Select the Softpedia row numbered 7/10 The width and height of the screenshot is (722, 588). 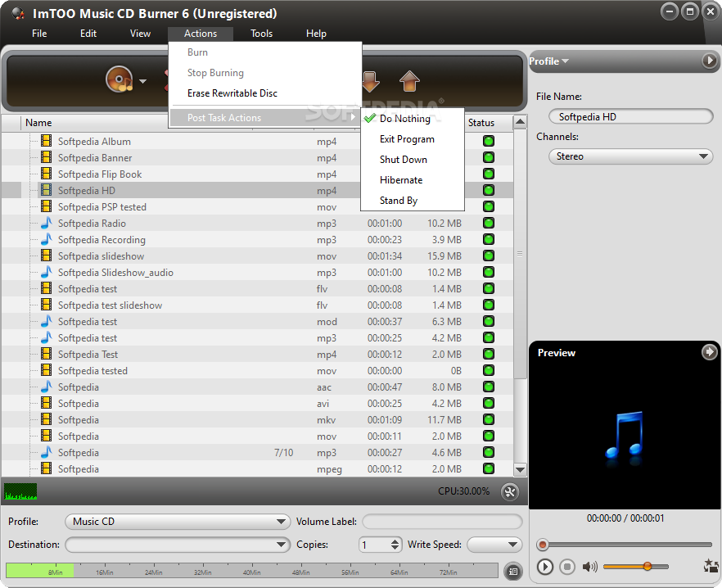(x=257, y=453)
